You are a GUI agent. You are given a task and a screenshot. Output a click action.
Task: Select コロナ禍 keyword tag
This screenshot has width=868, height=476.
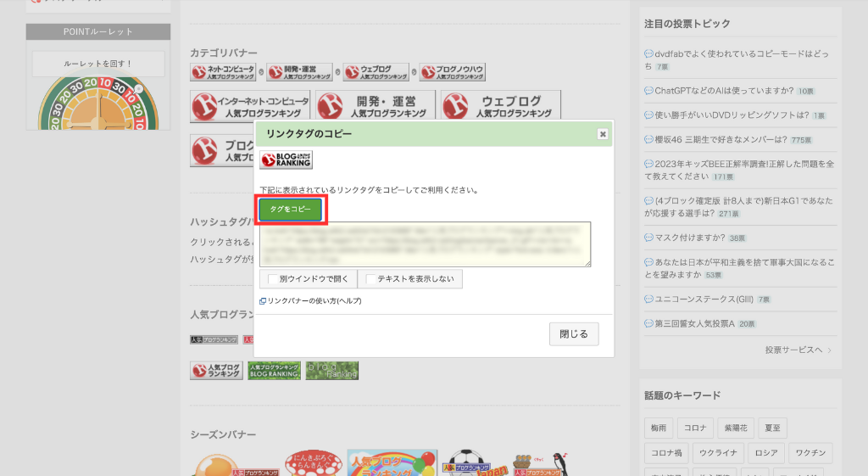666,453
